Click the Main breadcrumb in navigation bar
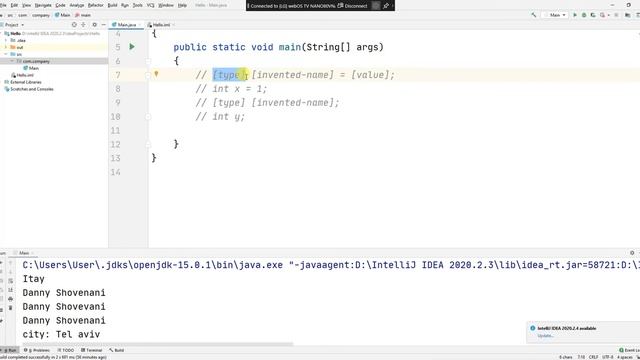Image resolution: width=640 pixels, height=360 pixels. [x=62, y=15]
